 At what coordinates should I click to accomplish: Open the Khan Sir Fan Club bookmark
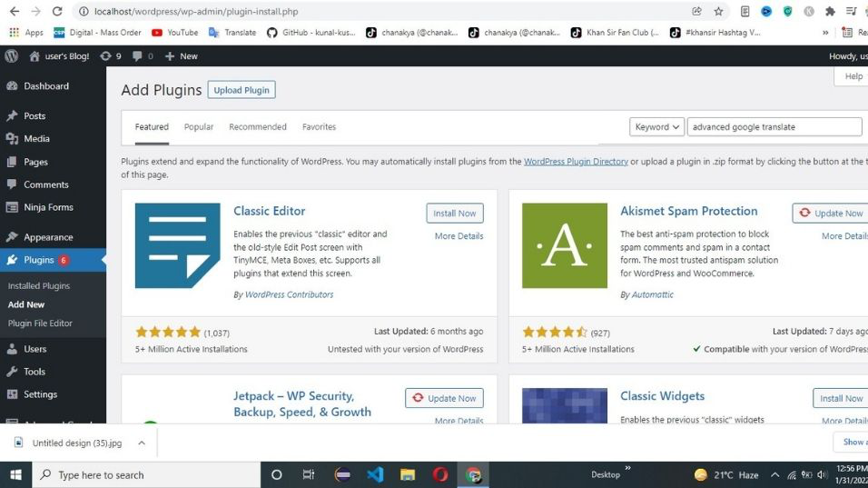pyautogui.click(x=615, y=33)
